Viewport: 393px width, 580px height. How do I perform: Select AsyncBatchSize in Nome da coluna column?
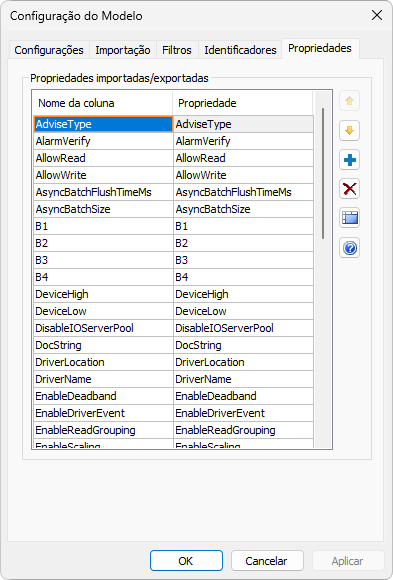103,209
